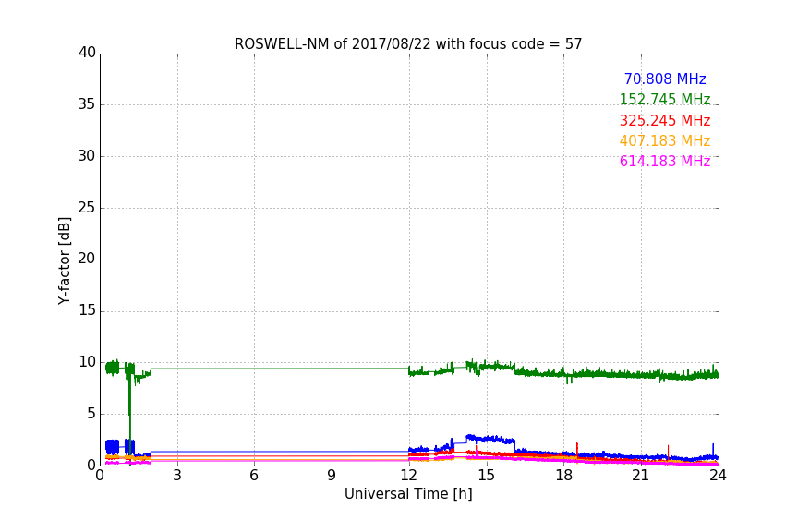
Task: Select the '325.245 MHz' legend label
Action: (665, 120)
